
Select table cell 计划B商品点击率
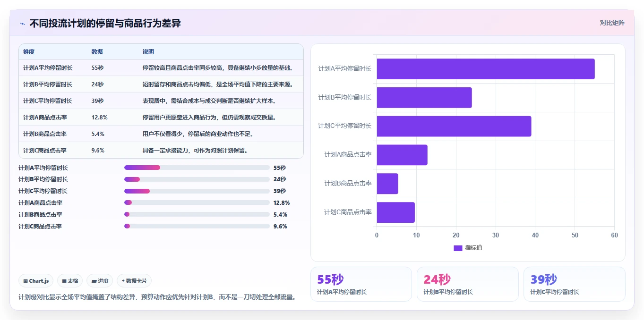click(x=45, y=134)
